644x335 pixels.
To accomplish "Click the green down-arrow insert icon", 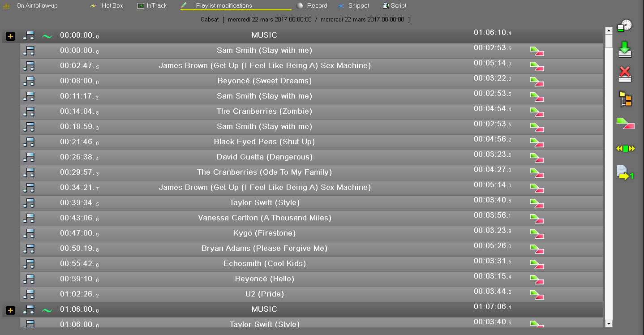I will tap(625, 49).
